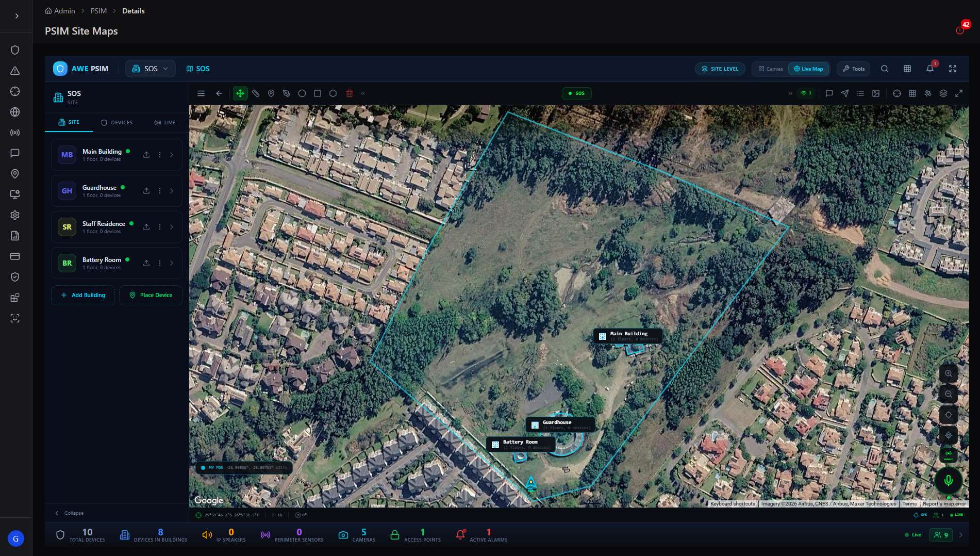Zoom in on the map
Viewport: 980px width, 556px height.
tap(949, 373)
